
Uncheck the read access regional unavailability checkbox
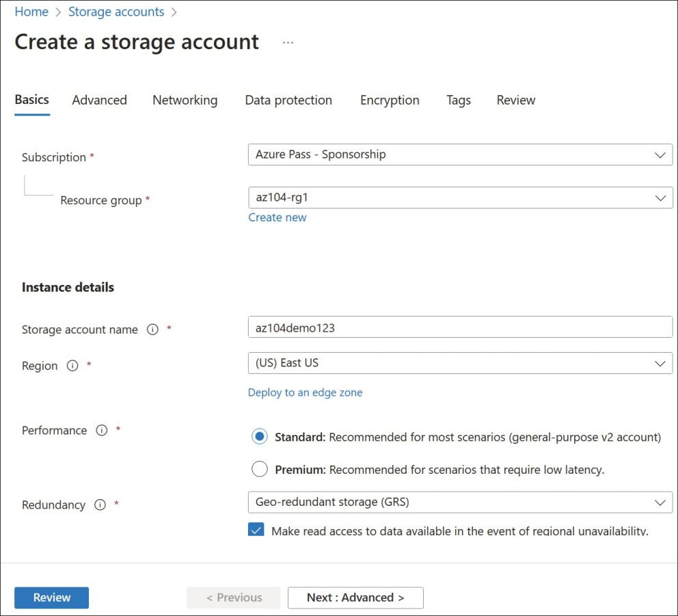click(256, 529)
